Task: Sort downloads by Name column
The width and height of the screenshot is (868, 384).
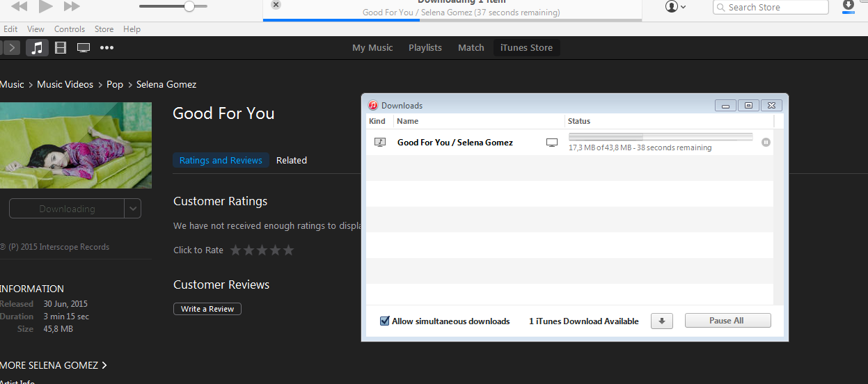Action: (479, 121)
